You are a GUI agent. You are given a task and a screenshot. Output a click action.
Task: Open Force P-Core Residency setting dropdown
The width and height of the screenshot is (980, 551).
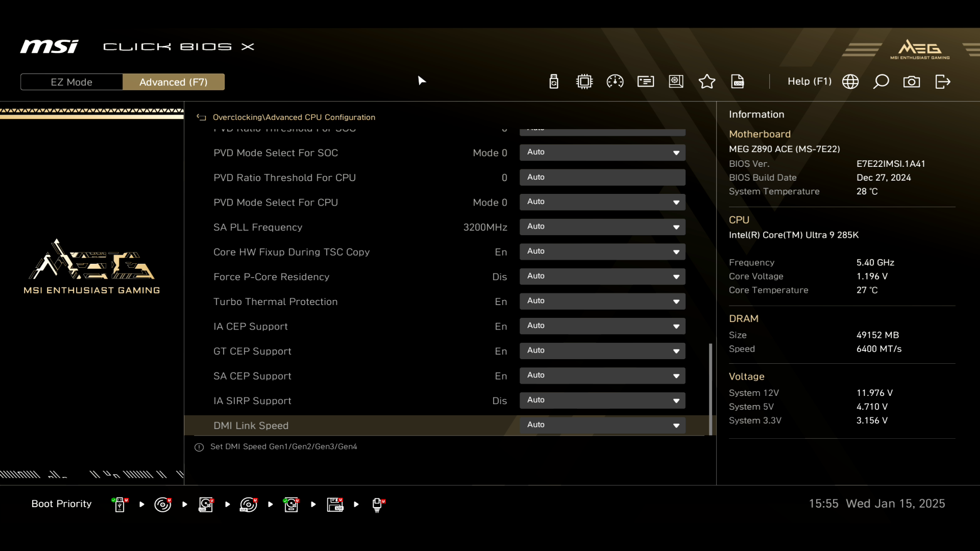(x=602, y=277)
